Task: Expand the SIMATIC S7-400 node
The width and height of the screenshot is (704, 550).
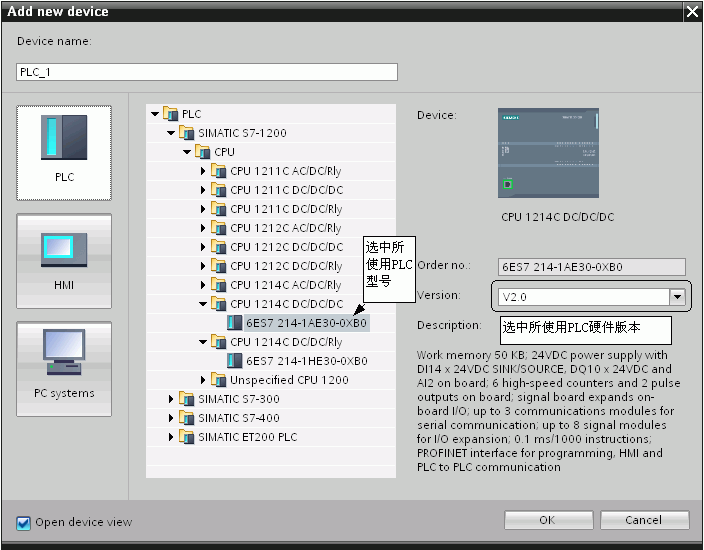Action: [x=171, y=418]
